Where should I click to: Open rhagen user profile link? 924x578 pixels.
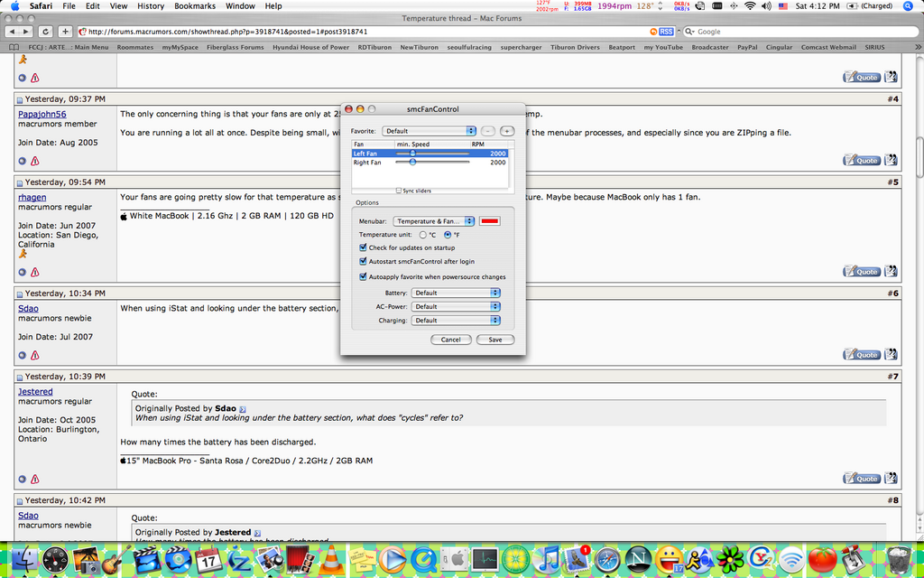point(32,198)
